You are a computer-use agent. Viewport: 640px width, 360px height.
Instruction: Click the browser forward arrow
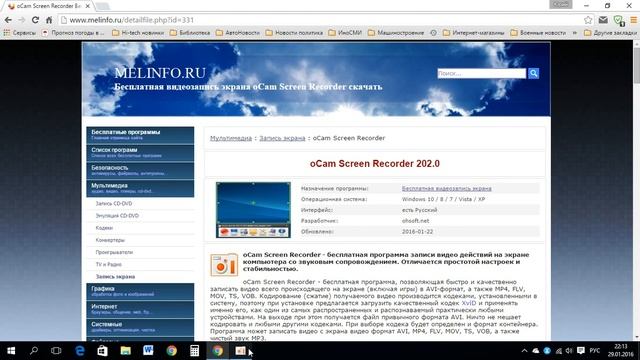(x=22, y=20)
